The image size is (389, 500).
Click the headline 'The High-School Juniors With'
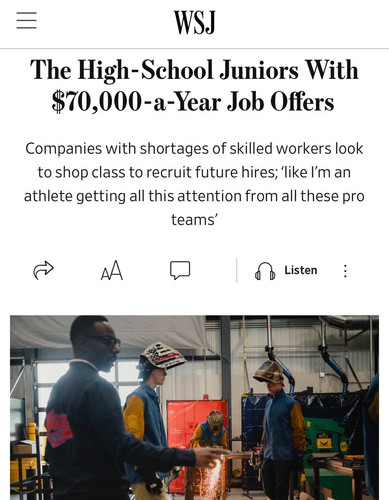click(x=194, y=70)
